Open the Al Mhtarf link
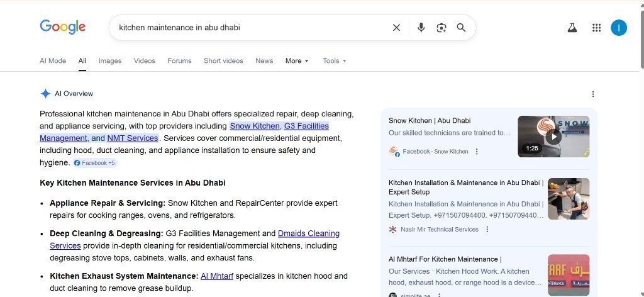Screen dimensions: 644x297 217,276
